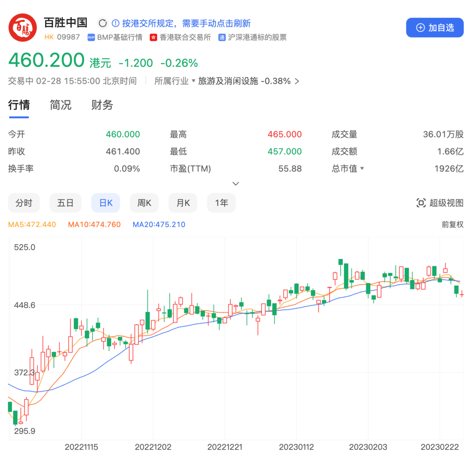This screenshot has height=459, width=476.
Task: Select the 分时 intraday chart
Action: tap(24, 203)
